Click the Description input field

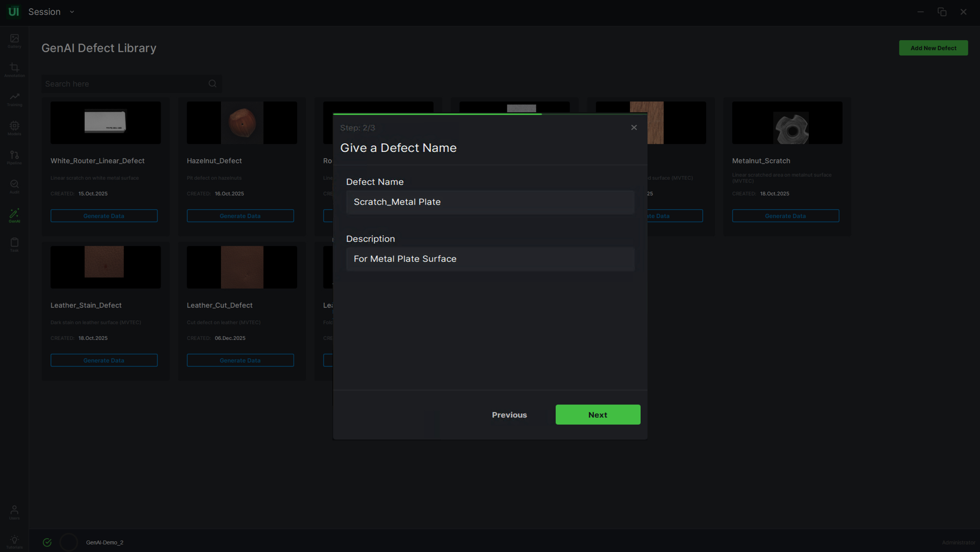(x=490, y=259)
